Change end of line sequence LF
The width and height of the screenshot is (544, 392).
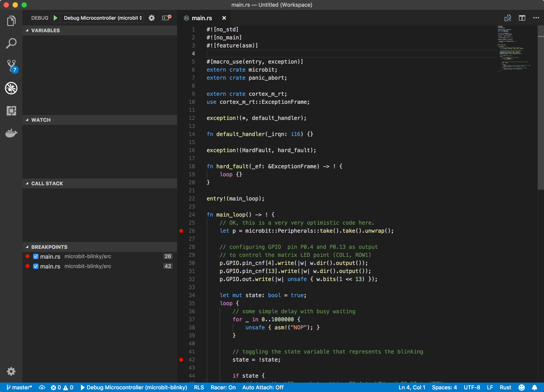490,388
